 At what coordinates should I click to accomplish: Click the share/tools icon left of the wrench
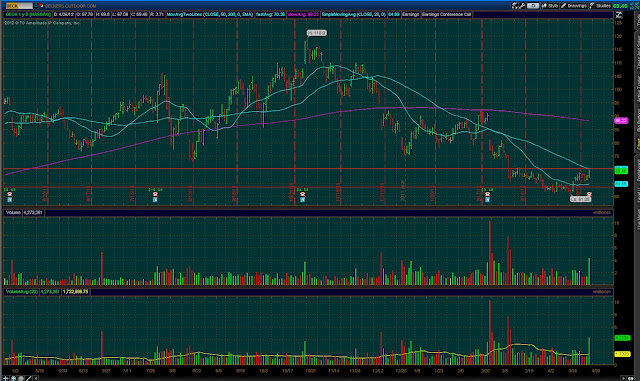pos(515,6)
